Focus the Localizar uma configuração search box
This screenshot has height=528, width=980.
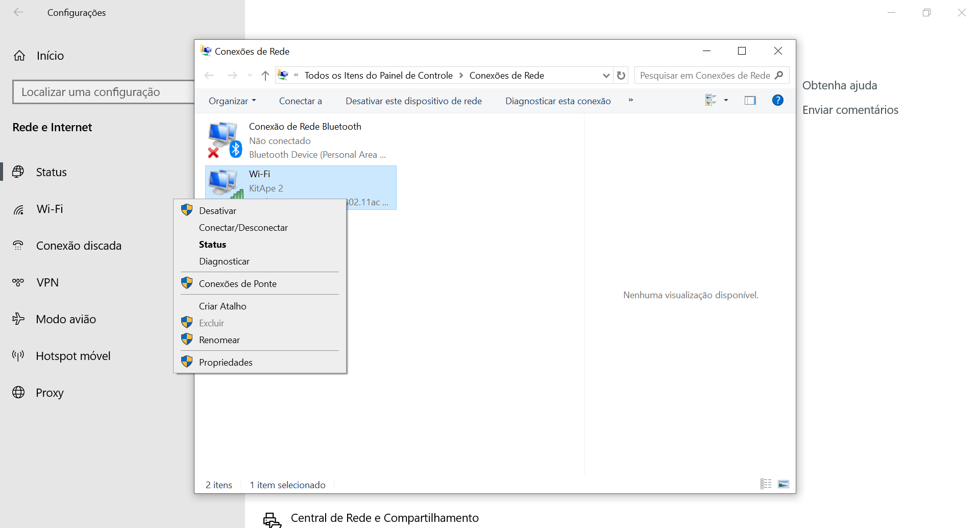coord(104,92)
